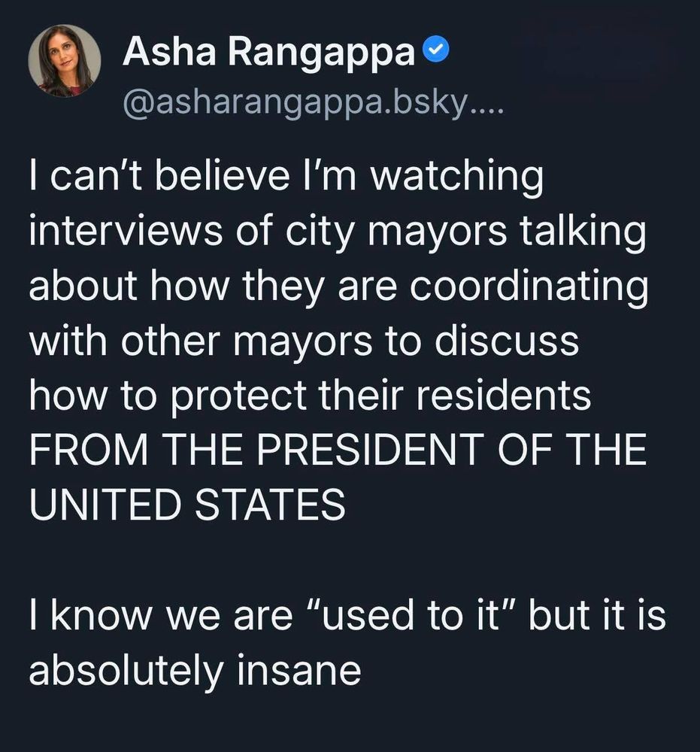Click the word "coordinating" in the post

pos(527,288)
